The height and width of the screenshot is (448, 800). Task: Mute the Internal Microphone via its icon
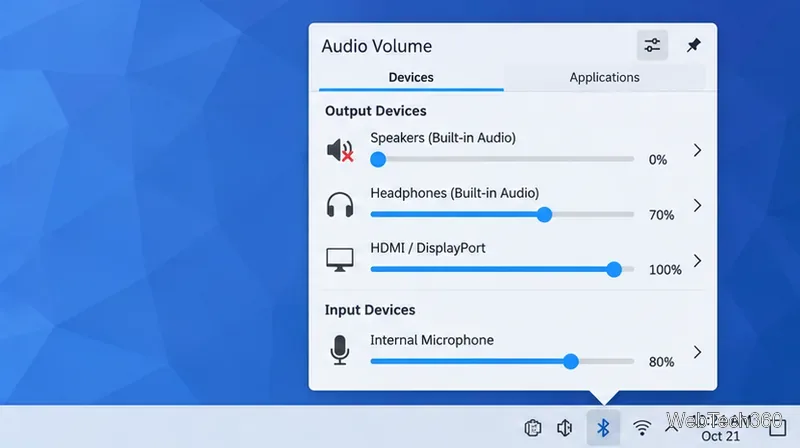pyautogui.click(x=340, y=350)
